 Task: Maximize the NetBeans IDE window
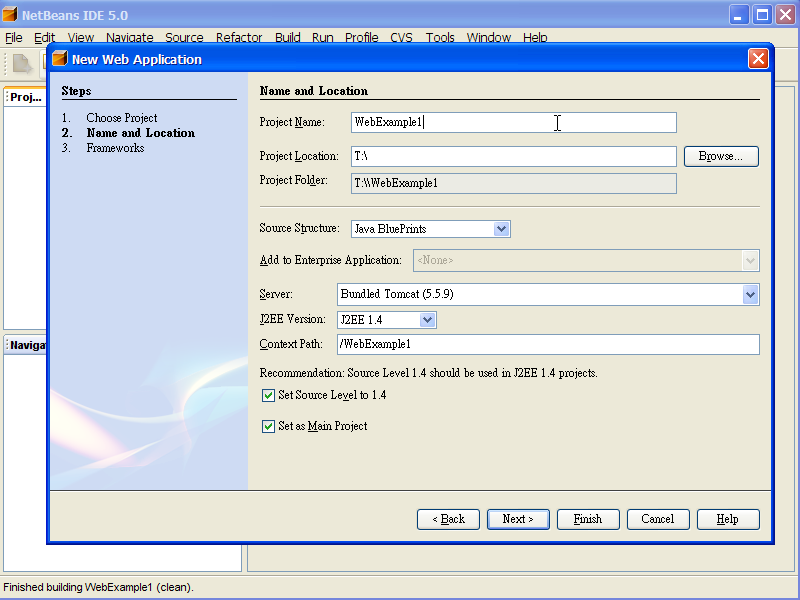(763, 15)
